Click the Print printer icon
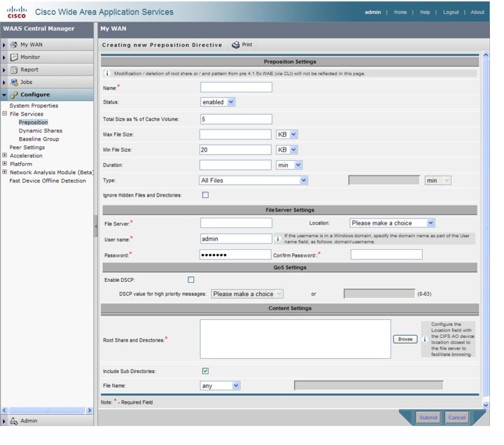Viewport: 504px width, 445px height. [236, 45]
